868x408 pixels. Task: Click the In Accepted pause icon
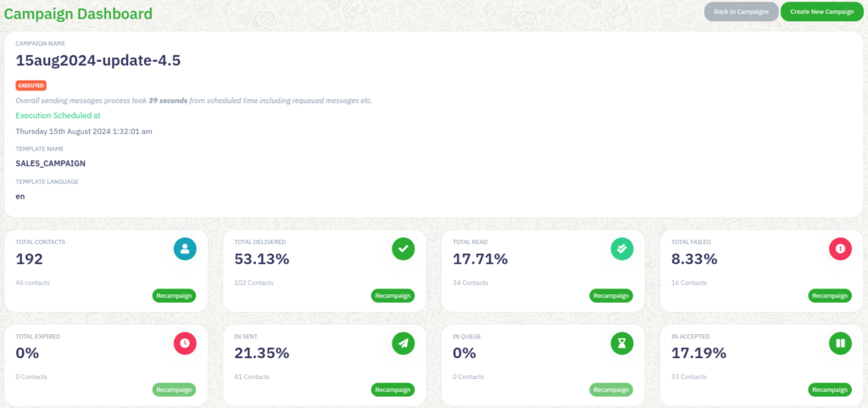pos(840,343)
